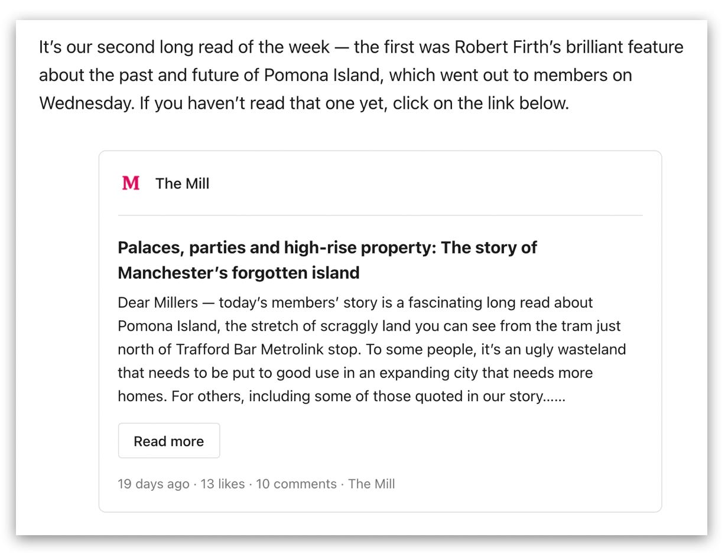This screenshot has height=560, width=728.
Task: Click the word "Wednesday" in intro text
Action: [86, 103]
